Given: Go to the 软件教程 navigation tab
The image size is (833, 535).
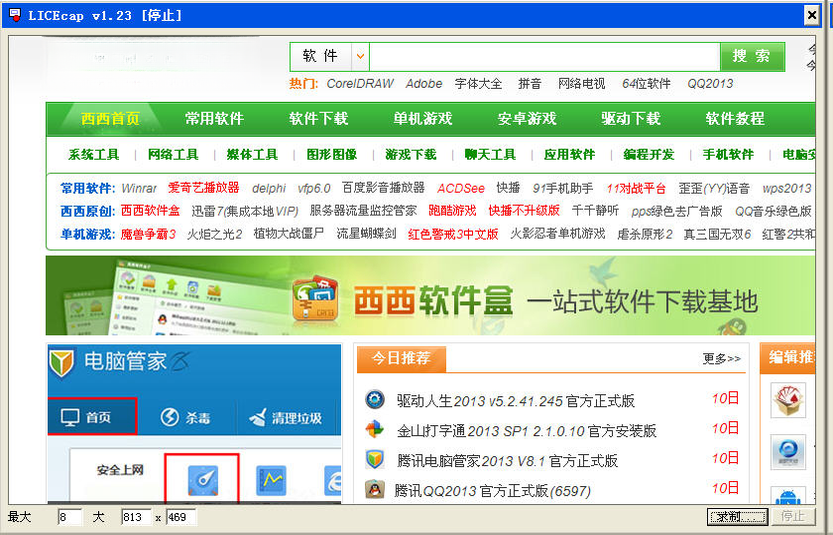Looking at the screenshot, I should (x=735, y=118).
